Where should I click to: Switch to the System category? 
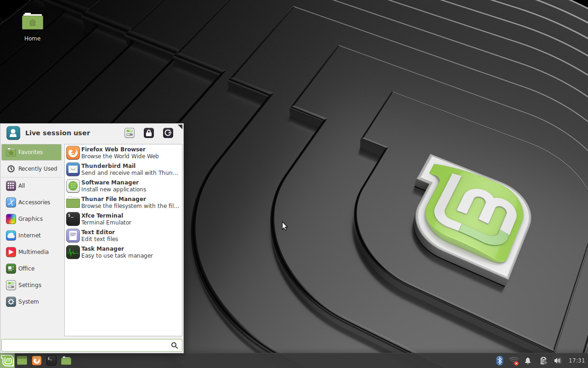coord(28,301)
